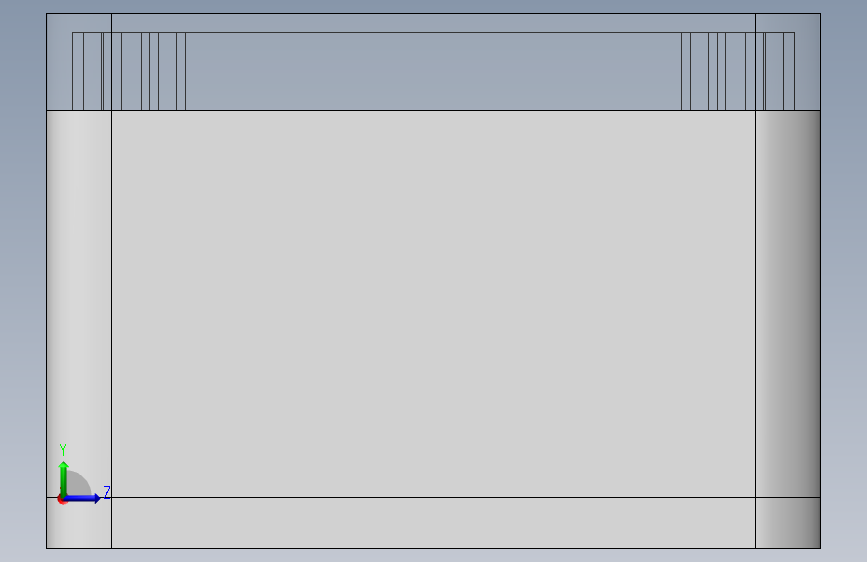Select the bottom-right corner face
The height and width of the screenshot is (562, 867).
pos(788,523)
